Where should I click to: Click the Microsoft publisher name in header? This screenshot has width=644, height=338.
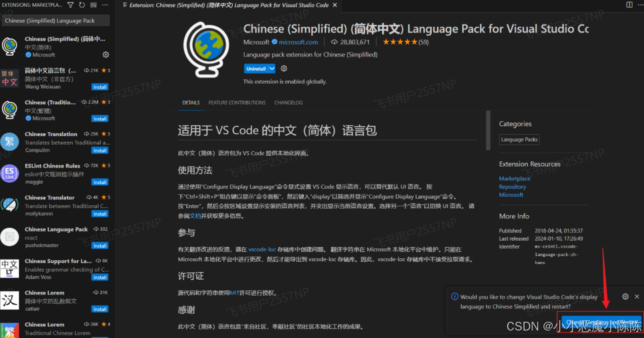coord(256,42)
